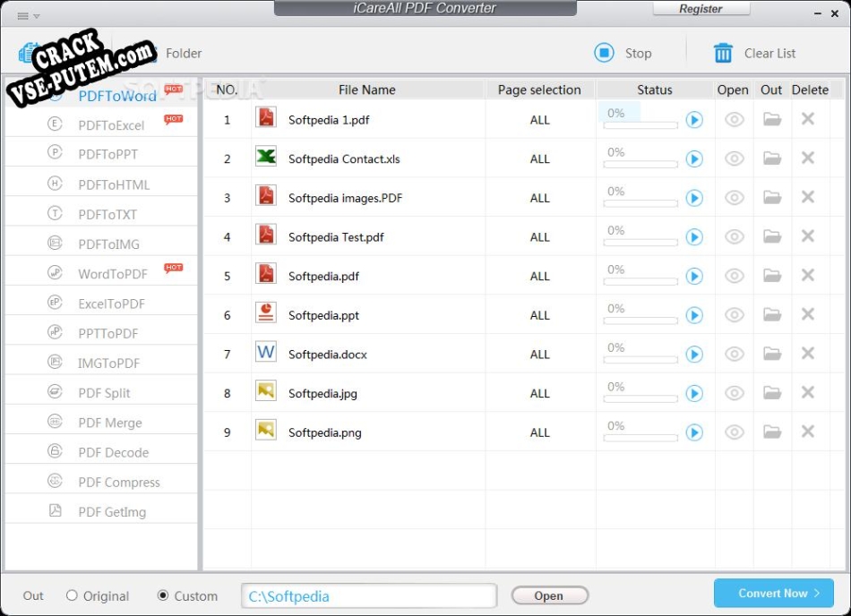Open PDF Compress tool
Viewport: 851px width, 616px height.
pos(101,482)
